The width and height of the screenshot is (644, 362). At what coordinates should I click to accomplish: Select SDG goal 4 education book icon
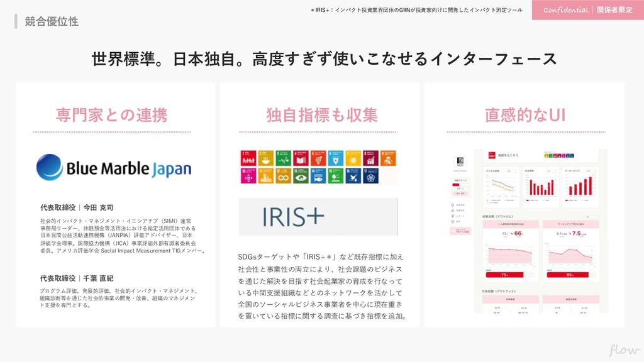[301, 158]
